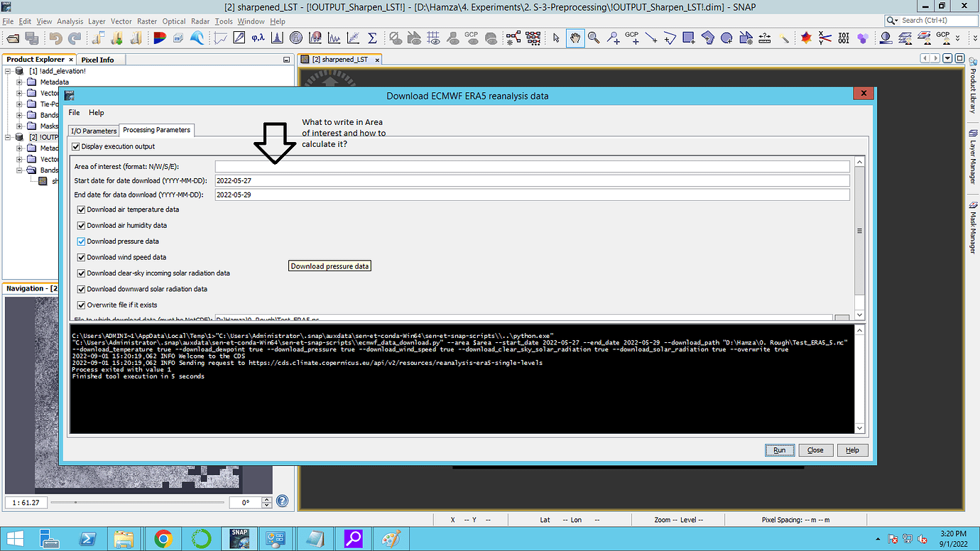This screenshot has height=551, width=980.
Task: Select the Draw Polyline tool
Action: tap(670, 38)
